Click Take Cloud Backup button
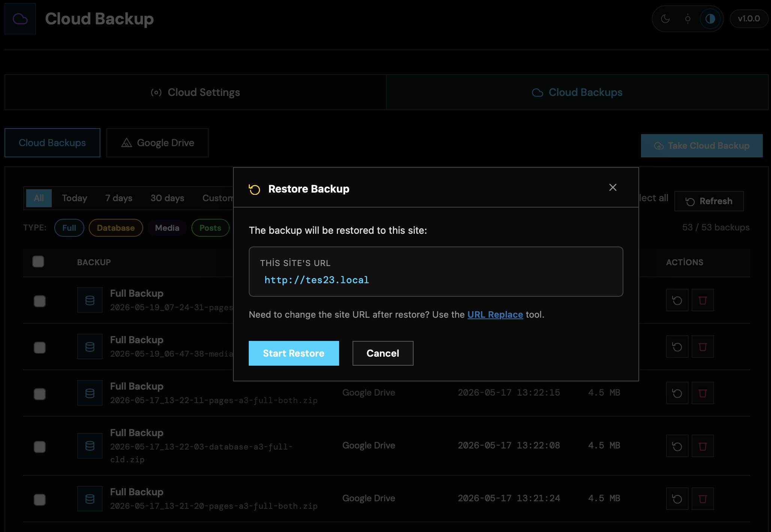The height and width of the screenshot is (532, 771). pos(702,146)
